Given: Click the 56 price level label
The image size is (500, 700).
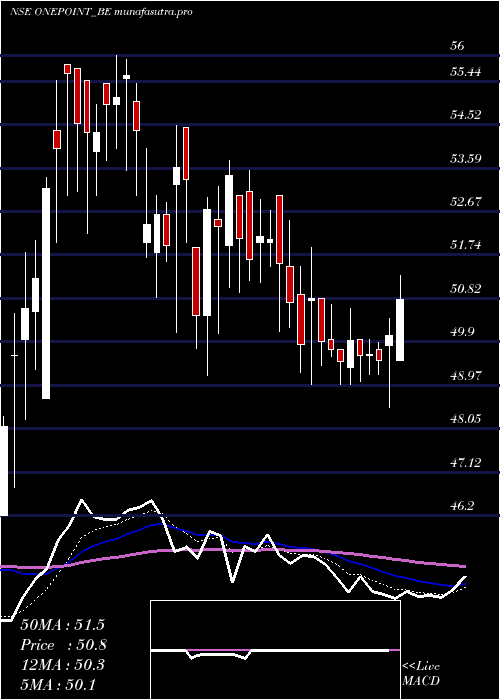Looking at the screenshot, I should coord(458,46).
